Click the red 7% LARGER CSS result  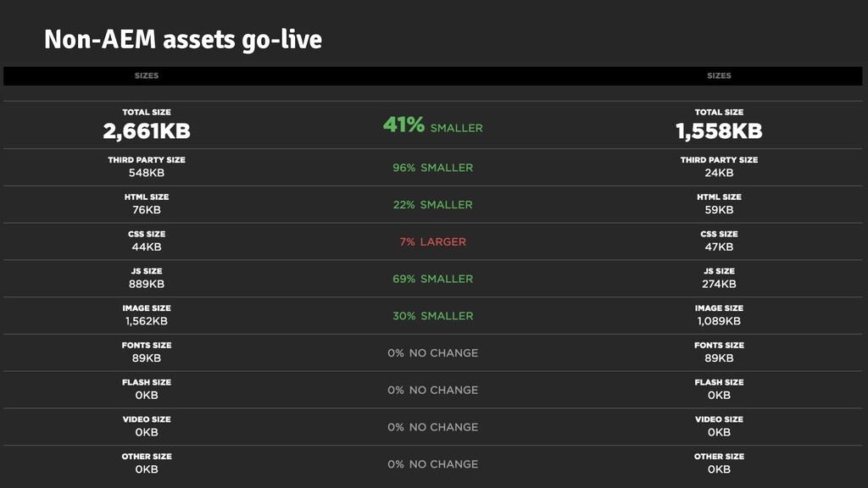[433, 241]
